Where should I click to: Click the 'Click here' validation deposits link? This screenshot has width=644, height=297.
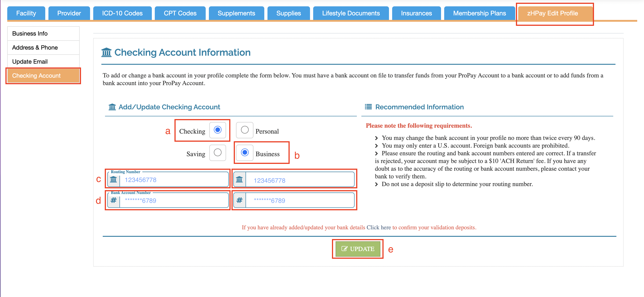coord(379,228)
